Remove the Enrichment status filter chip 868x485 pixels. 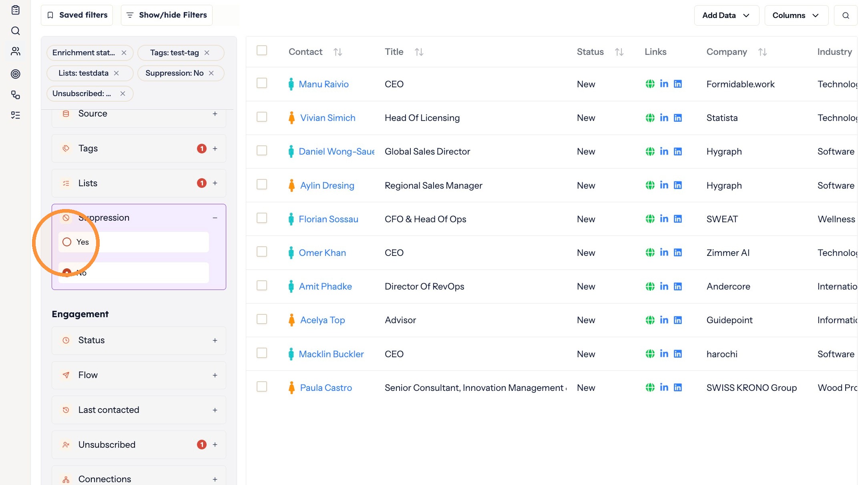pyautogui.click(x=124, y=53)
